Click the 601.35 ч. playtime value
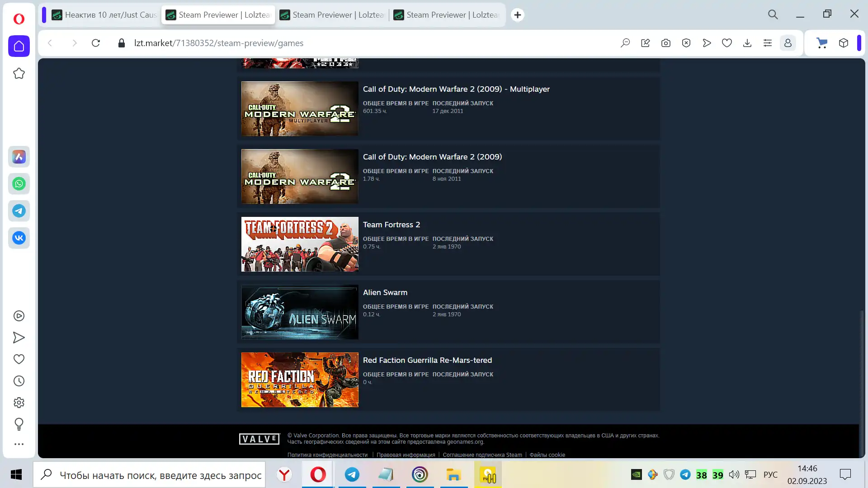 click(375, 111)
